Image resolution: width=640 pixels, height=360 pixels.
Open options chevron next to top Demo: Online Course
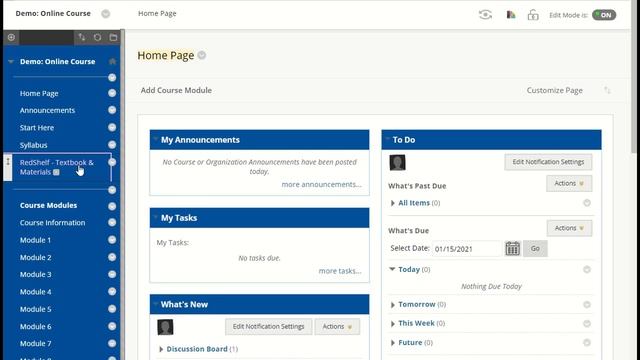click(105, 13)
